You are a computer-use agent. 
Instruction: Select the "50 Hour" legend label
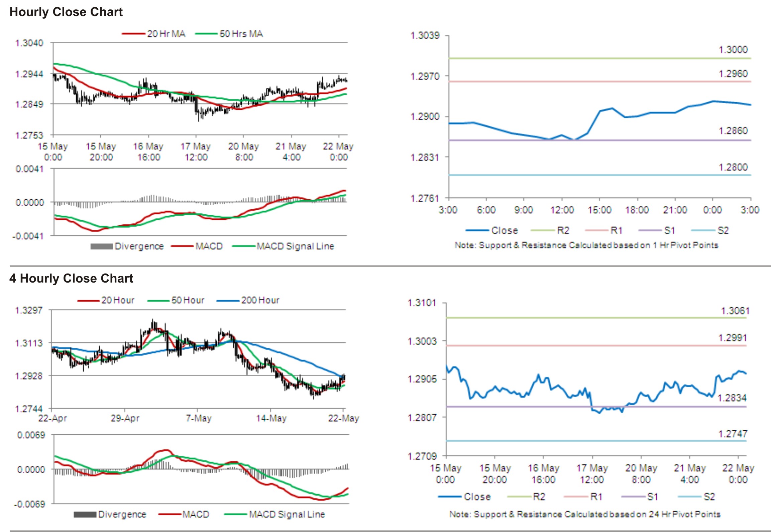(x=188, y=300)
